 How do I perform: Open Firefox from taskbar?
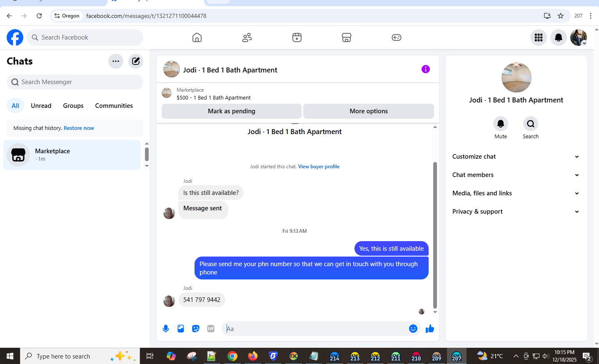(253, 356)
